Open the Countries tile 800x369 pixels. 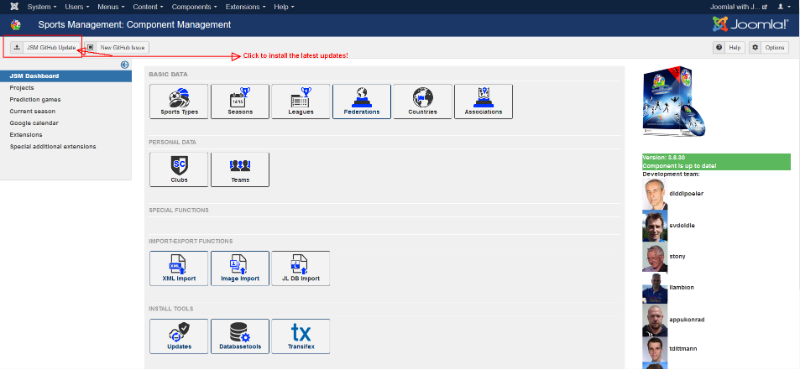tap(422, 102)
